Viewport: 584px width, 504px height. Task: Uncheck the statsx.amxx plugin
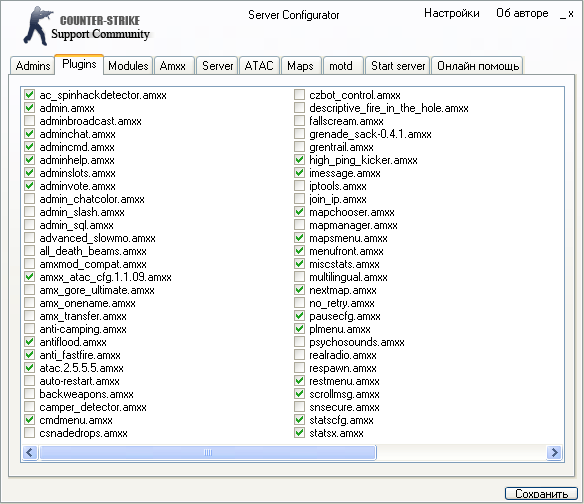click(x=299, y=433)
